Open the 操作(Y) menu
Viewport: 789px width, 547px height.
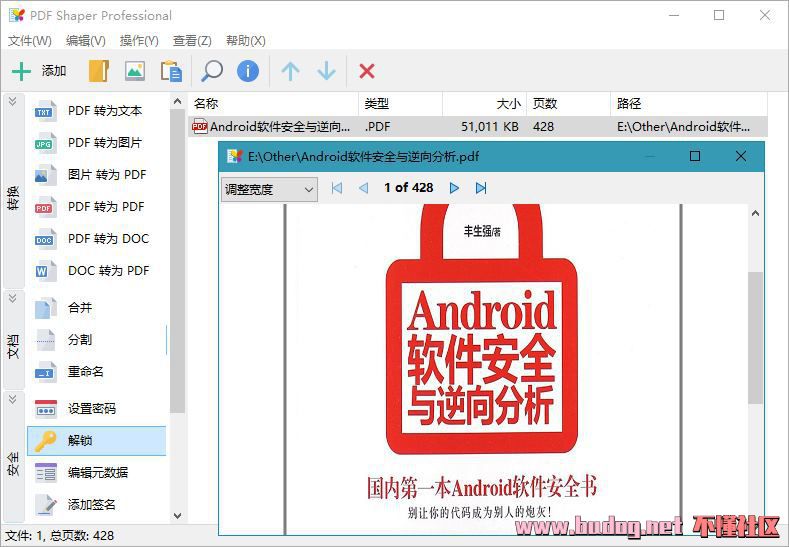click(x=139, y=41)
